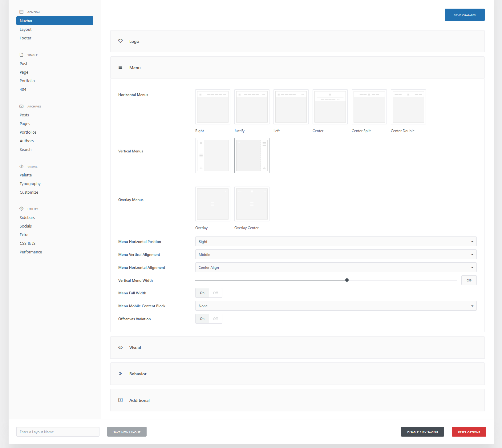This screenshot has height=448, width=502.
Task: Click the hamburger icon beside Menu
Action: (120, 68)
